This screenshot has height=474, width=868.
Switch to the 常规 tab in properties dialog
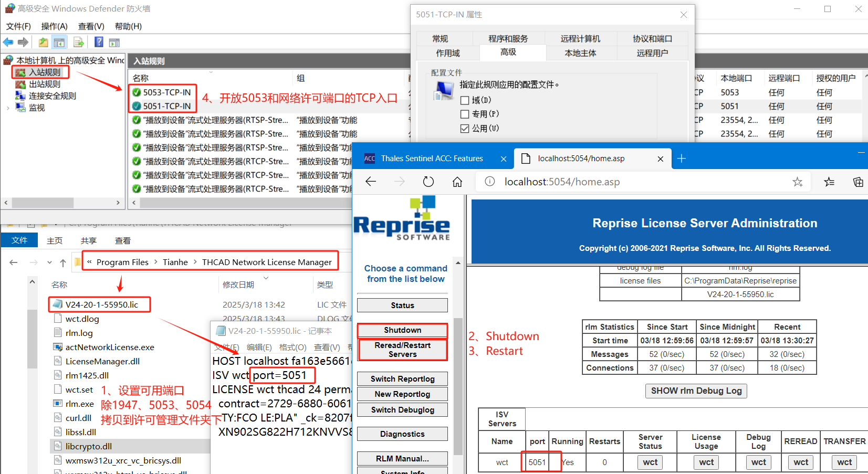pyautogui.click(x=440, y=39)
